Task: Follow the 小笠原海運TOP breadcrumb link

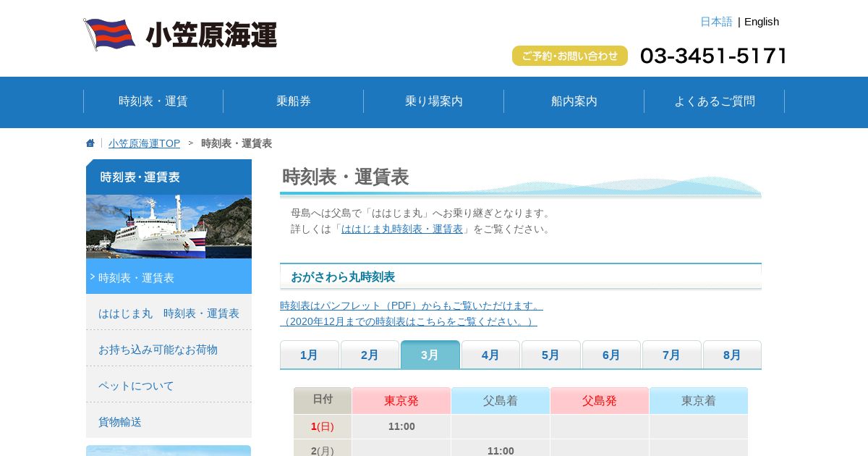Action: [145, 143]
